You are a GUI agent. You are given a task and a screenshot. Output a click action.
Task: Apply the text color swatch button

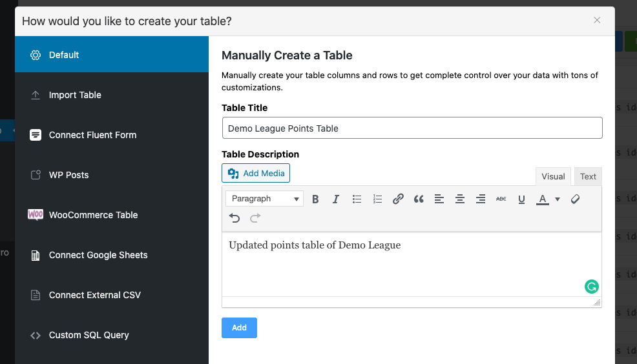click(x=543, y=199)
